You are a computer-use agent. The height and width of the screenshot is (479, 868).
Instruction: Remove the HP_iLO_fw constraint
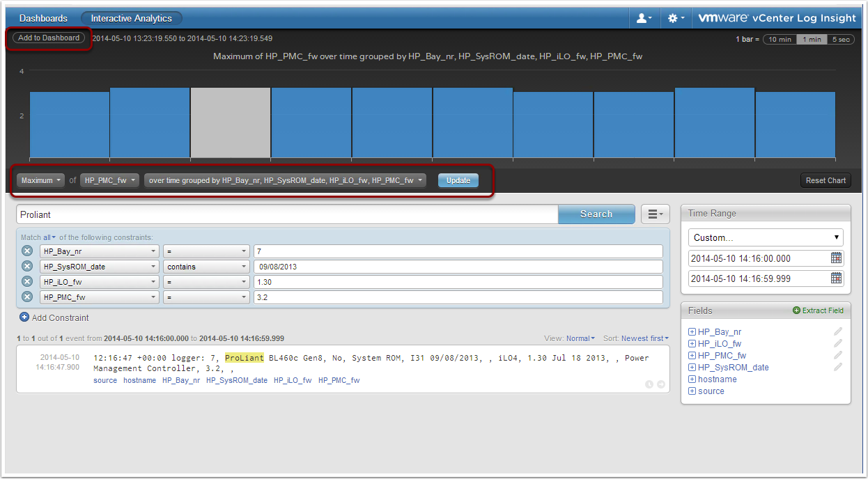[27, 282]
